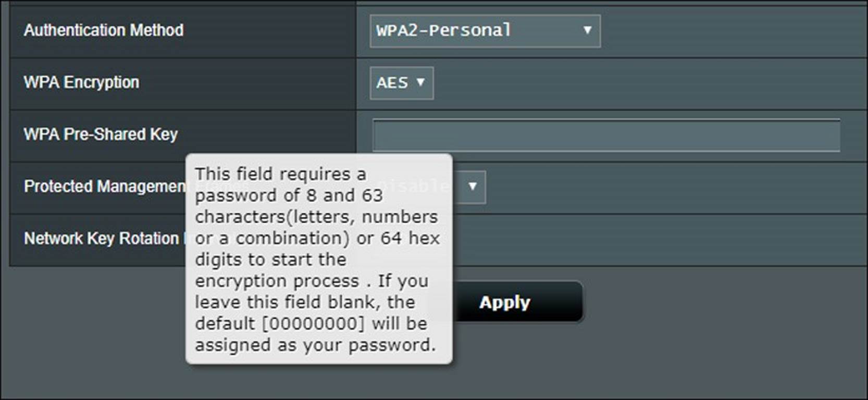
Task: Click the AES selected value text
Action: click(x=392, y=83)
